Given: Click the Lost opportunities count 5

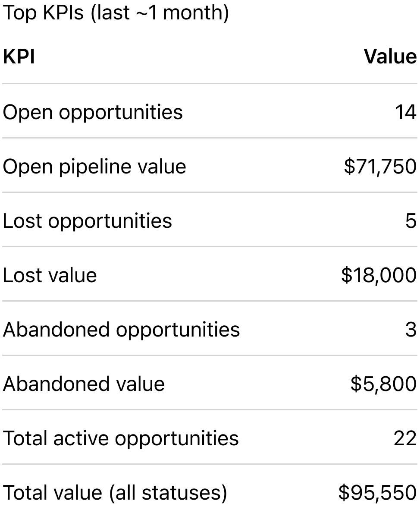Looking at the screenshot, I should [411, 221].
